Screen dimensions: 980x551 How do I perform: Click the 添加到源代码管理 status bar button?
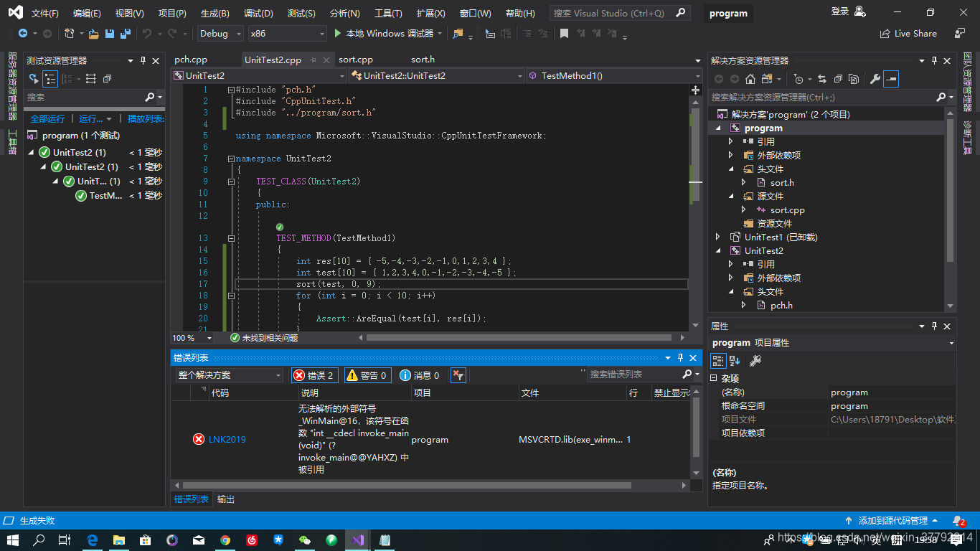pyautogui.click(x=892, y=520)
